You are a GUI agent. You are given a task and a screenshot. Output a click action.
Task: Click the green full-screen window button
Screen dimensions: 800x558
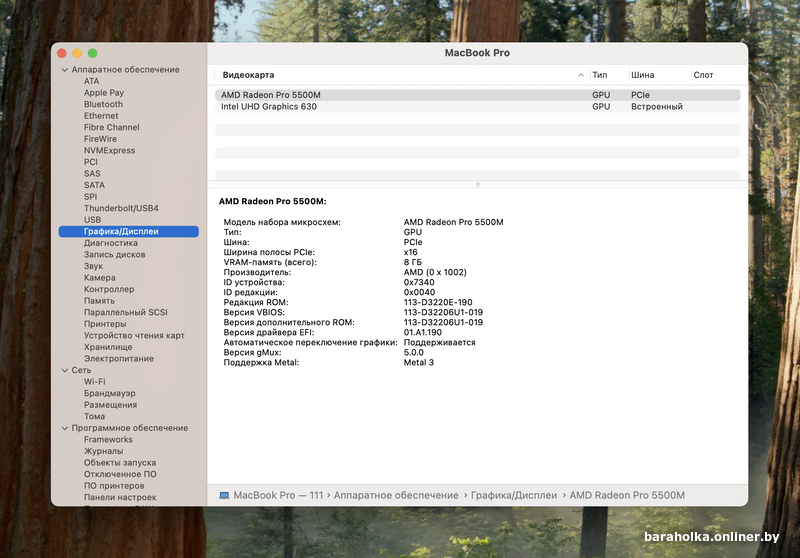[x=93, y=52]
